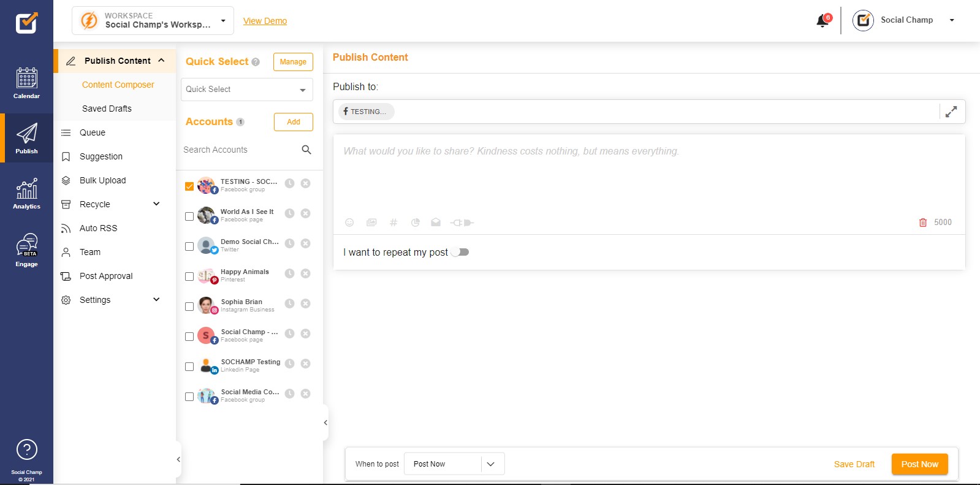Click the Post Now button
Viewport: 980px width, 485px height.
click(919, 464)
